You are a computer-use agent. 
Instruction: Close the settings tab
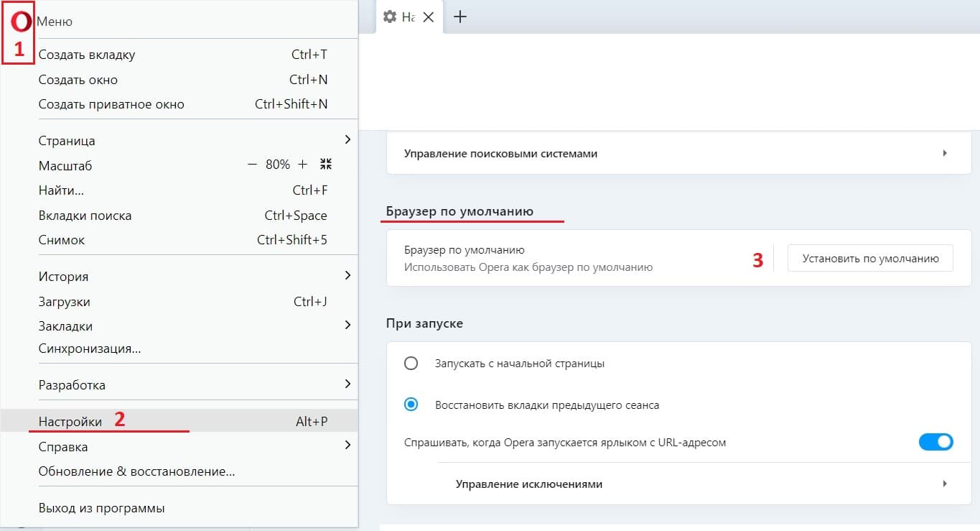pos(429,17)
